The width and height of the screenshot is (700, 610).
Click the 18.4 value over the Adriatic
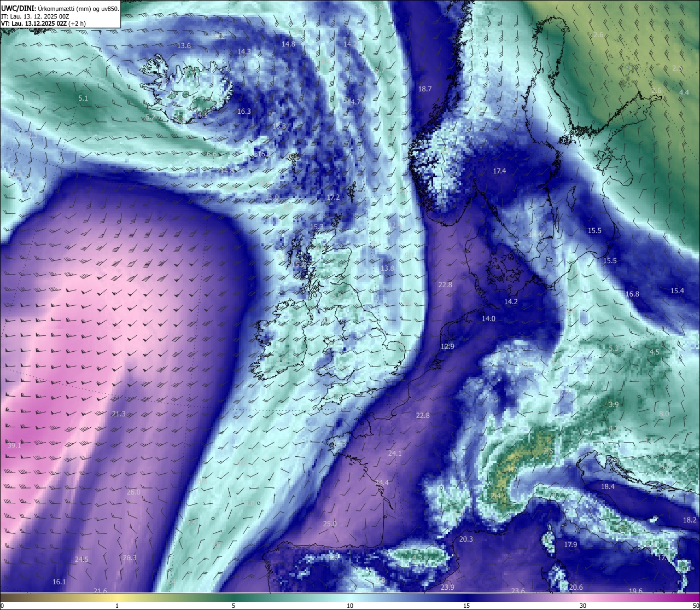(x=608, y=487)
